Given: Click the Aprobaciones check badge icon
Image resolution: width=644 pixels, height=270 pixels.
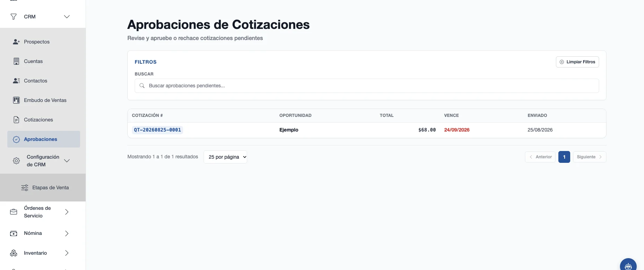Looking at the screenshot, I should click(x=16, y=140).
